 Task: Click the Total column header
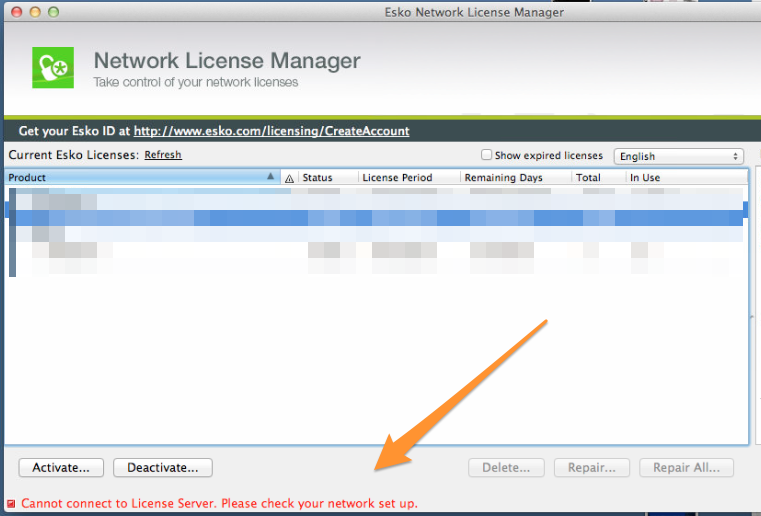pos(597,178)
